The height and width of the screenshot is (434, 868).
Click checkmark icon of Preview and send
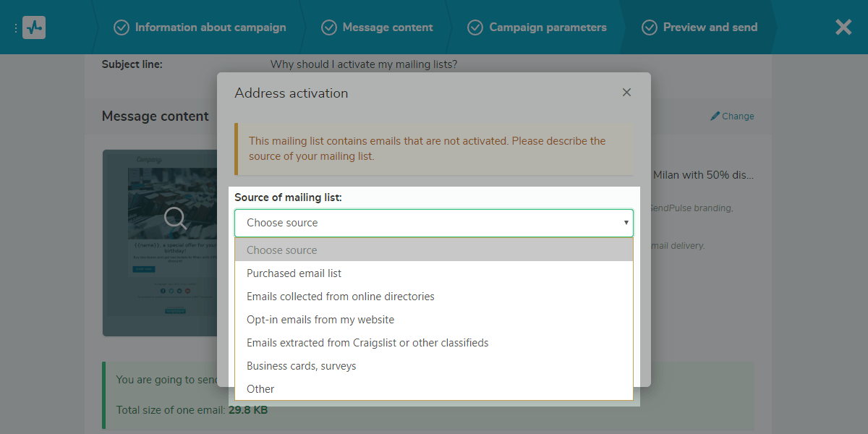pyautogui.click(x=649, y=27)
